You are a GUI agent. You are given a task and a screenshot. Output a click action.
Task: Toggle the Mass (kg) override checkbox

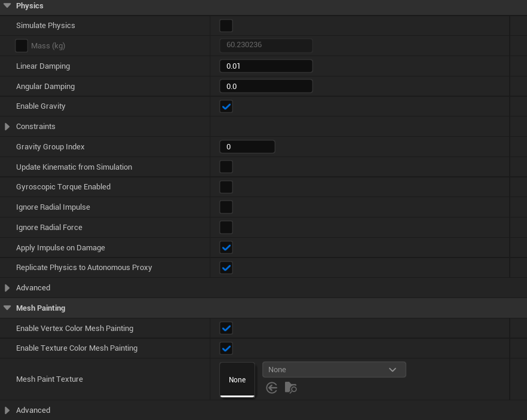[x=22, y=45]
